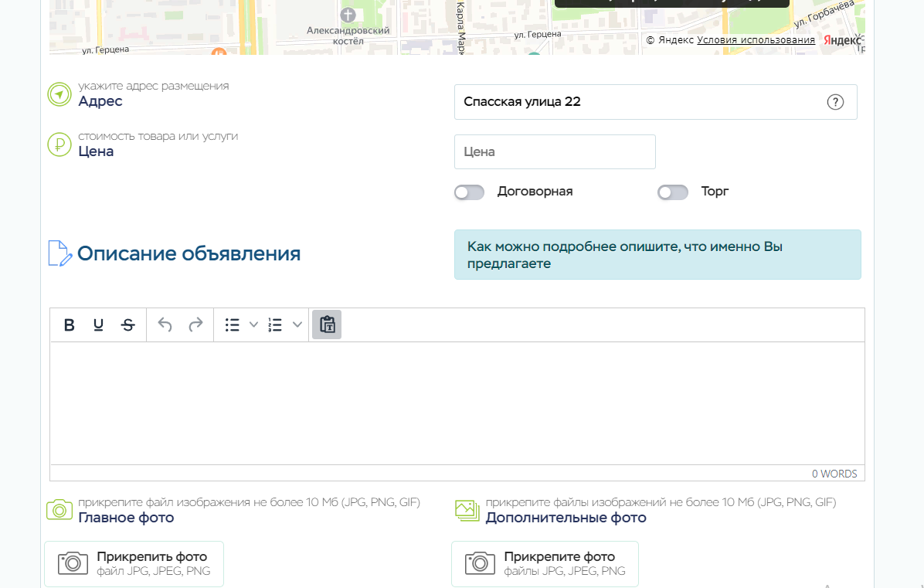Click the Александровский костёл map marker
The width and height of the screenshot is (924, 588).
coord(348,15)
